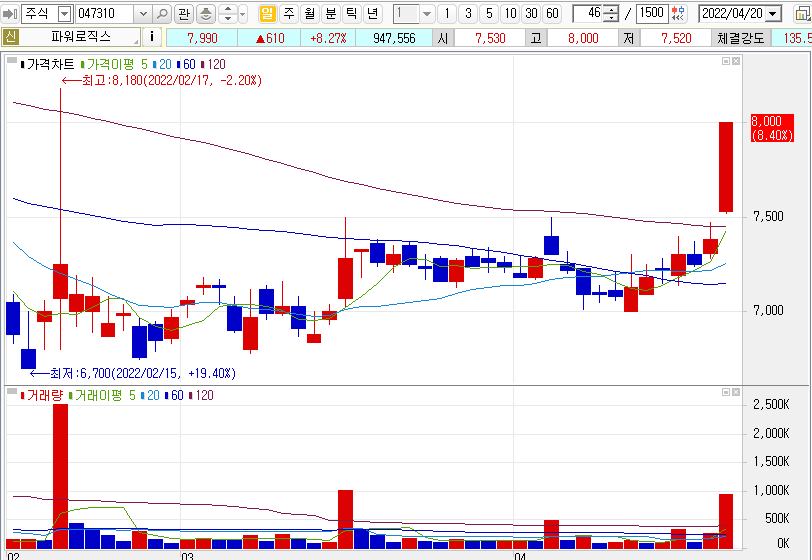Screen dimensions: 812x560
Task: Click the low price 7,520
Action: tap(676, 38)
